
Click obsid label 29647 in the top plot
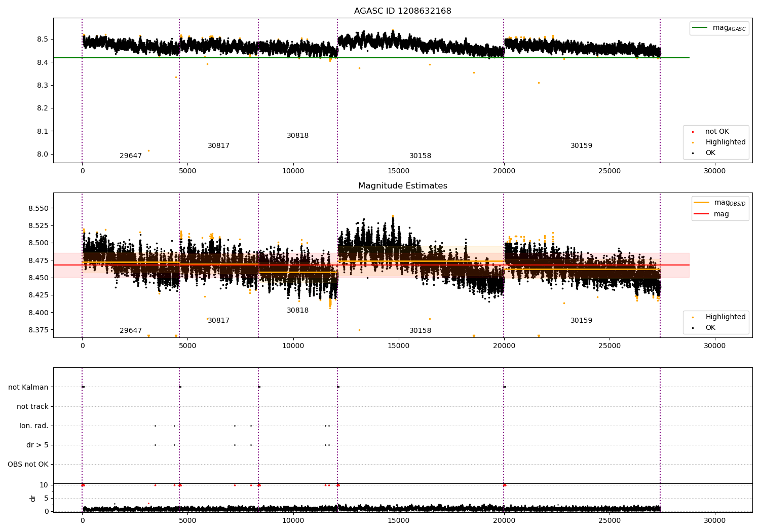[x=131, y=156]
